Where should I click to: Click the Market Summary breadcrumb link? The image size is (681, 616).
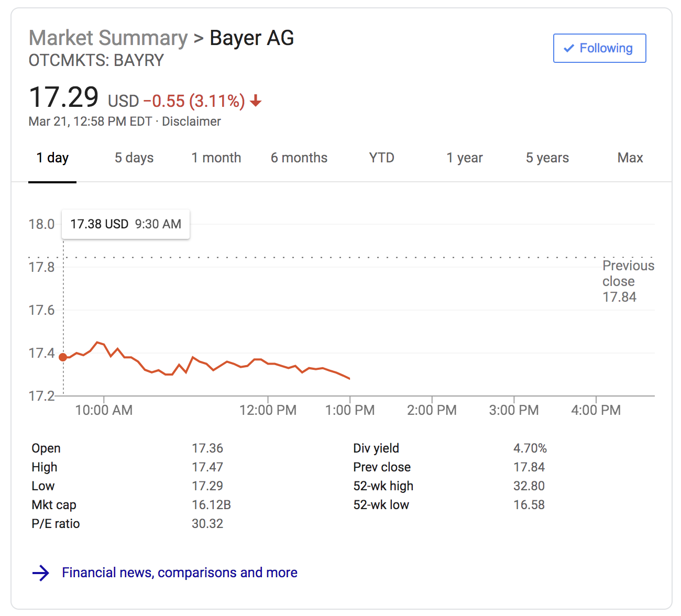[108, 38]
